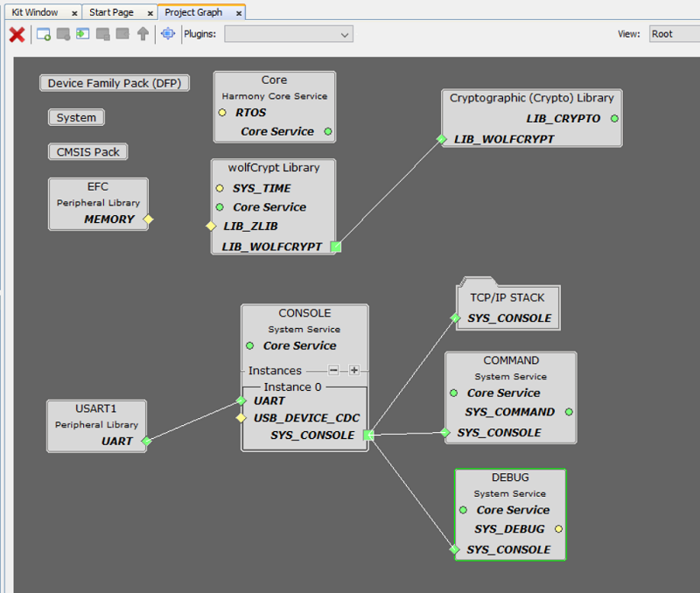
Task: Select the wolfCrypt Library node title
Action: coord(274,167)
